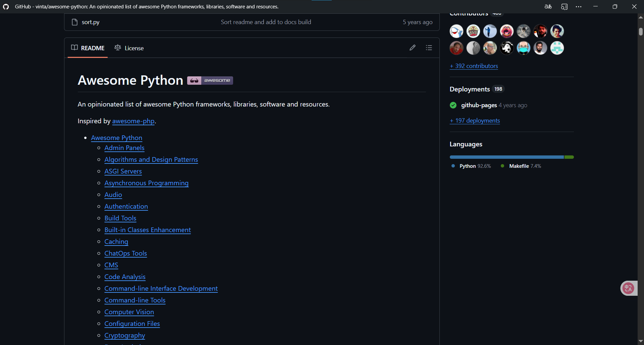Click the scrollbar down arrow
The image size is (644, 345).
pyautogui.click(x=641, y=341)
